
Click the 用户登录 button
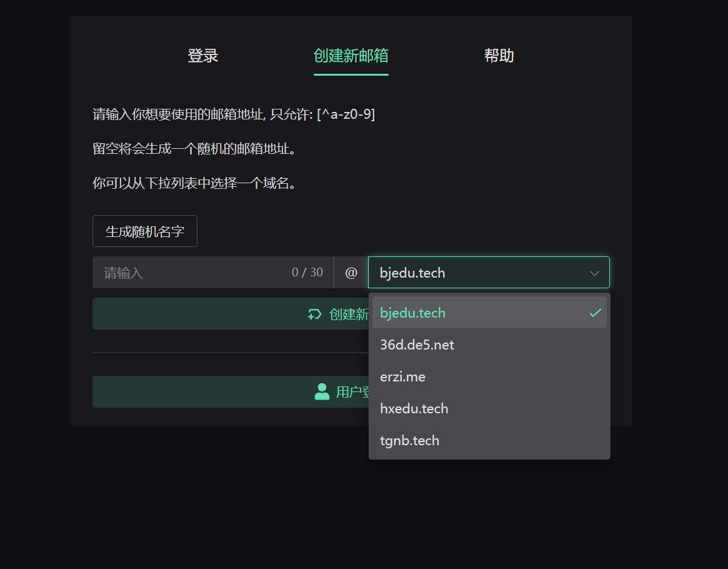(x=231, y=391)
